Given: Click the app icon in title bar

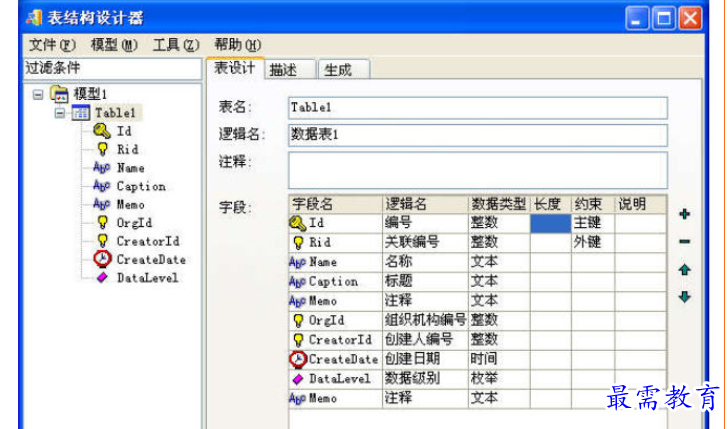Looking at the screenshot, I should pyautogui.click(x=34, y=18).
